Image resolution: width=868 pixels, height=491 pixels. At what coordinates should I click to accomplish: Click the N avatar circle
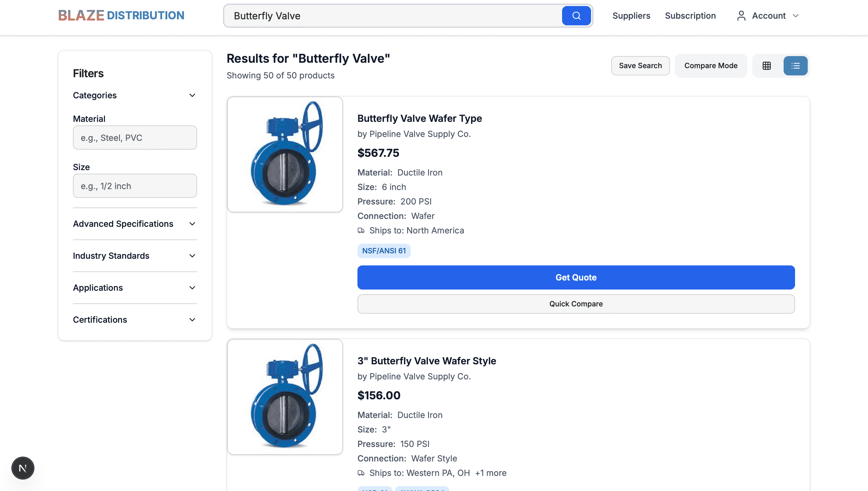[x=23, y=468]
